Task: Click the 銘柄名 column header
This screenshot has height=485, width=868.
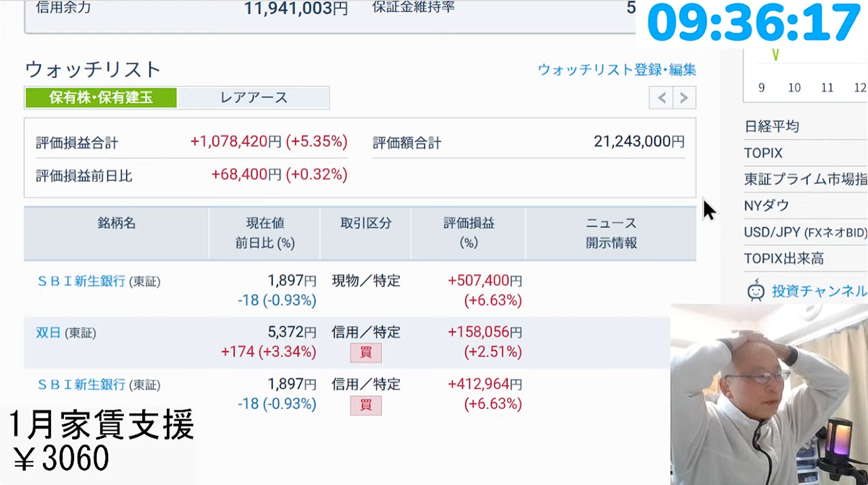Action: coord(116,223)
